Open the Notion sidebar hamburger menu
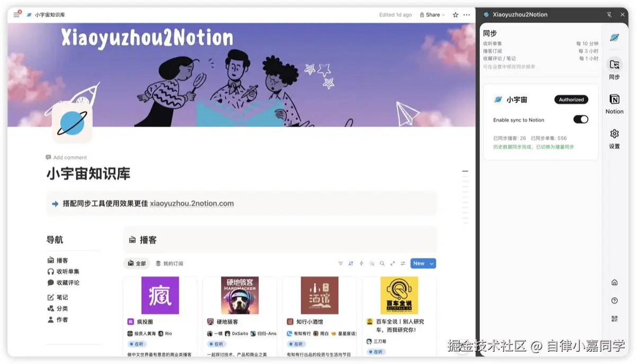636x364 pixels. (x=16, y=15)
